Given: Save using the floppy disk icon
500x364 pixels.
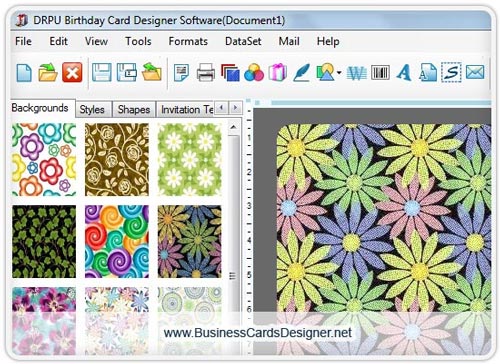Looking at the screenshot, I should point(101,72).
